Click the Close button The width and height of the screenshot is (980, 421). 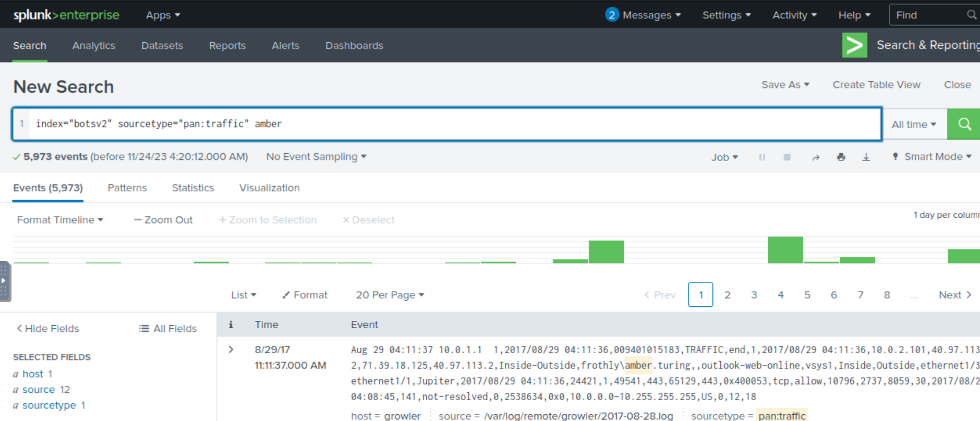point(957,84)
